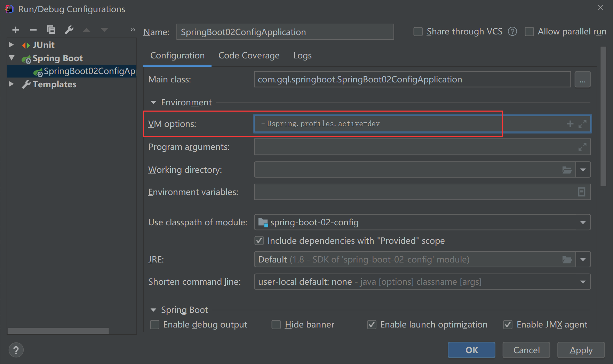This screenshot has height=364, width=613.
Task: Click the Apply button
Action: [x=581, y=350]
